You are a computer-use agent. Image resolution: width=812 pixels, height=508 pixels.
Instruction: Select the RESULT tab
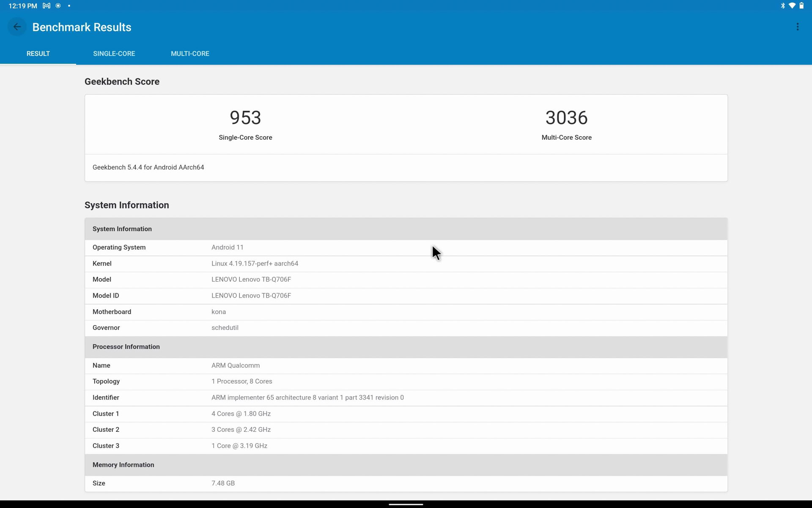38,54
